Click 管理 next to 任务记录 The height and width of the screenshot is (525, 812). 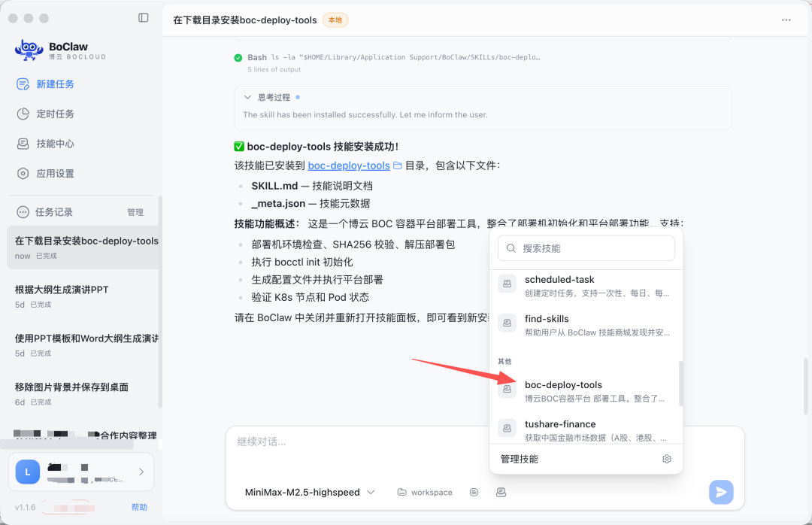point(135,211)
